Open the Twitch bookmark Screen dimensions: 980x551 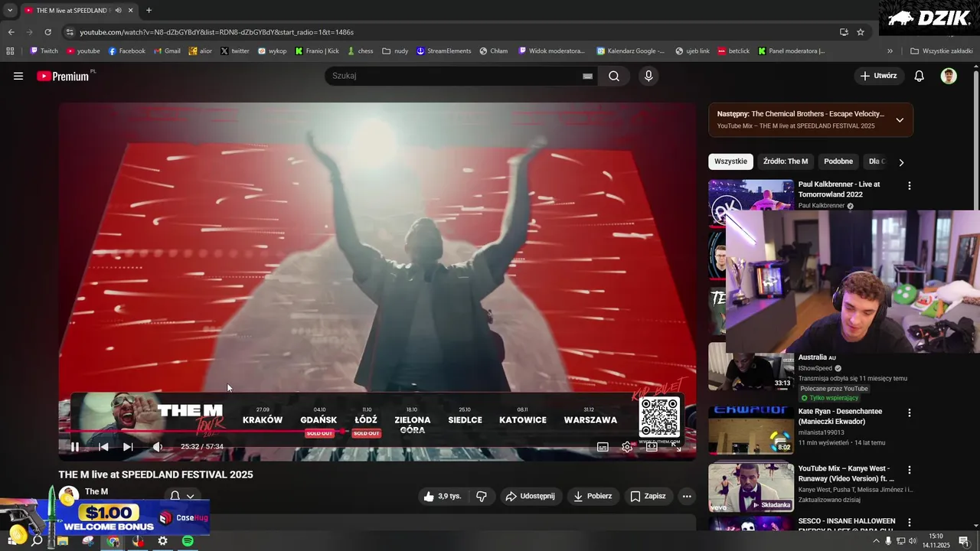click(x=44, y=51)
